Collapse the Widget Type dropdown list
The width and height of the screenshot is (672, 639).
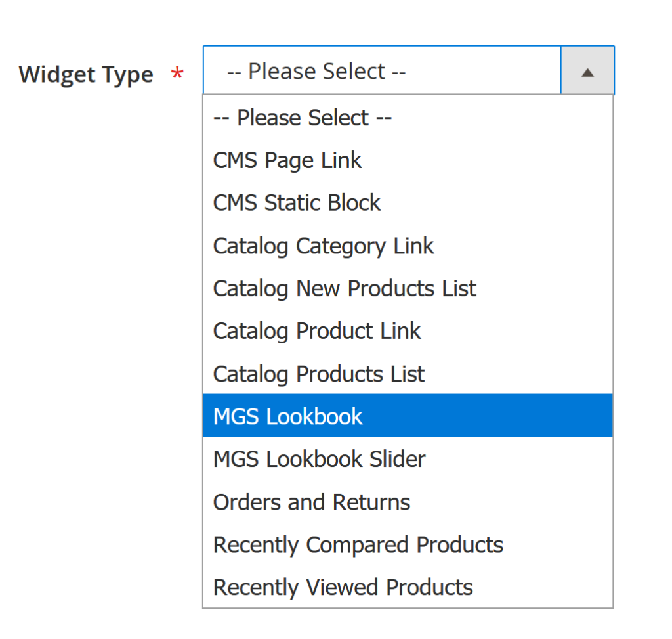(587, 71)
